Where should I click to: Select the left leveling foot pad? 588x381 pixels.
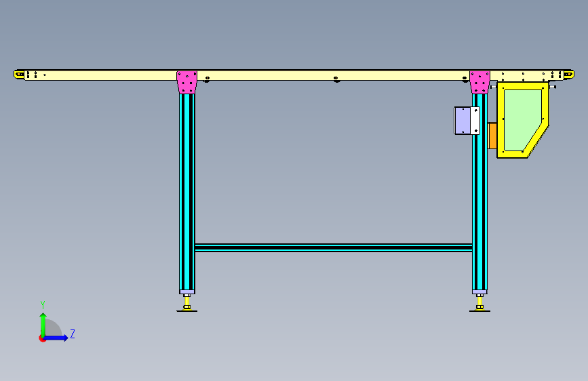pyautogui.click(x=187, y=310)
